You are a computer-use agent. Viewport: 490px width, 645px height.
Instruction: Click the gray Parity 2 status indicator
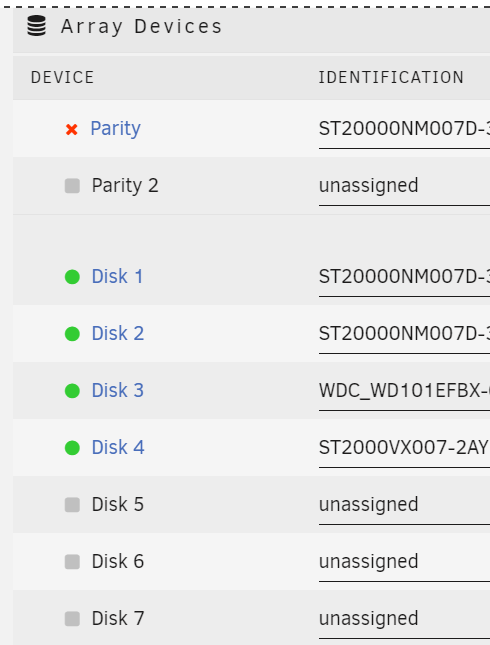tap(72, 186)
